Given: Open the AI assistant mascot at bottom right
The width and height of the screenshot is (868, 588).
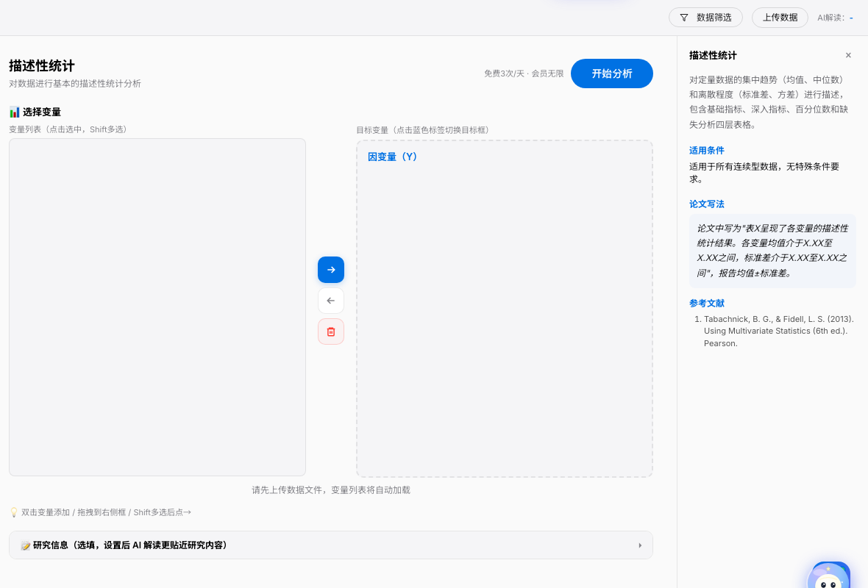Looking at the screenshot, I should pyautogui.click(x=830, y=576).
